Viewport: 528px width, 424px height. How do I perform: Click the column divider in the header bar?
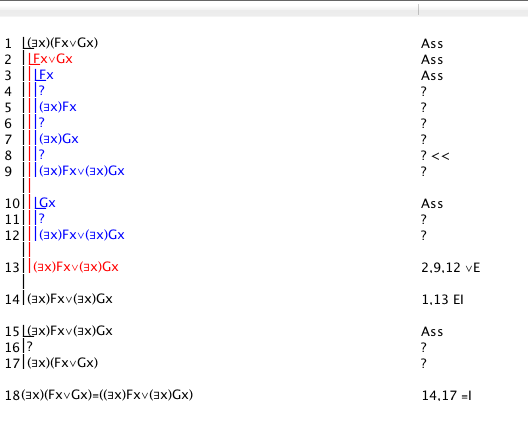tap(419, 10)
